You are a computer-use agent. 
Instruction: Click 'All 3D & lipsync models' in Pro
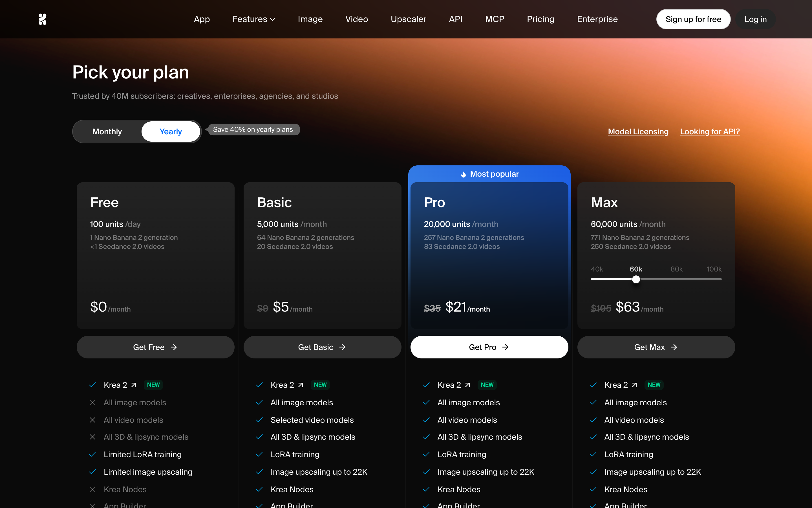pos(480,437)
